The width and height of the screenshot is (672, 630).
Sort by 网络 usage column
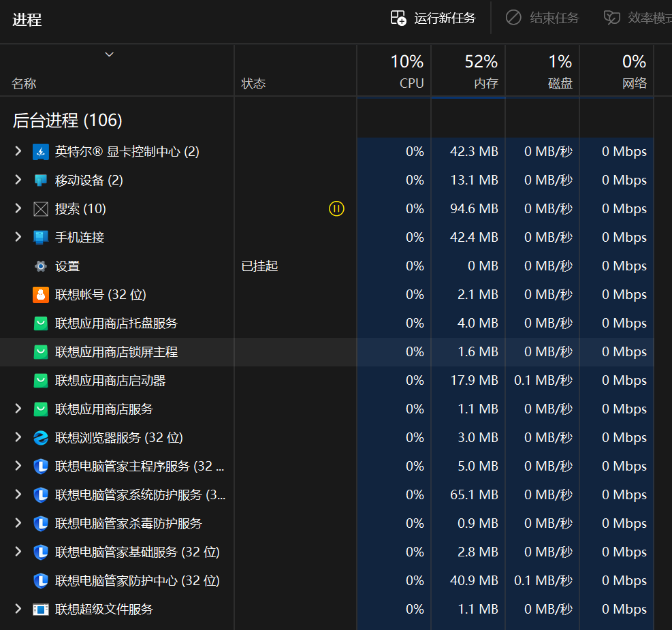tap(617, 71)
